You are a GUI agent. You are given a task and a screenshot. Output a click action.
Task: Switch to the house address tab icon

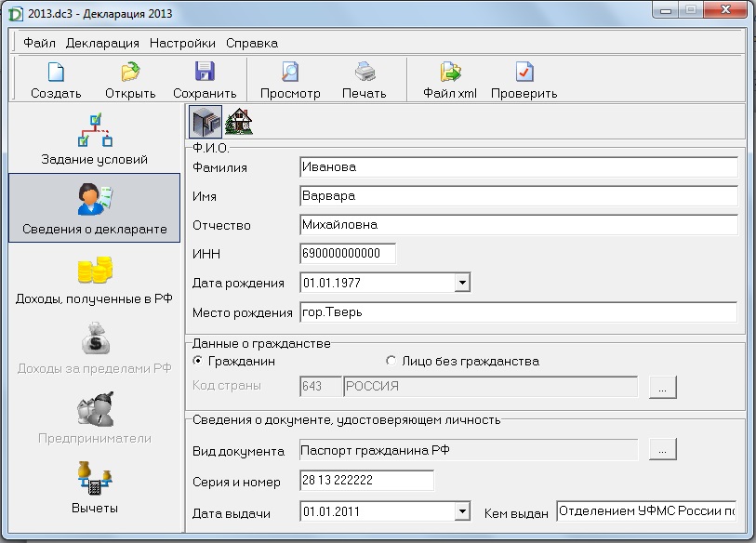[x=239, y=122]
